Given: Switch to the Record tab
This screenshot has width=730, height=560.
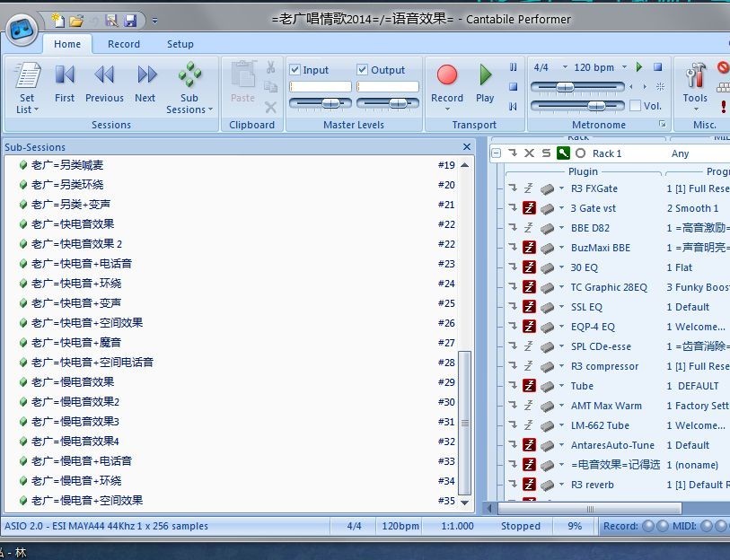Looking at the screenshot, I should [x=123, y=43].
